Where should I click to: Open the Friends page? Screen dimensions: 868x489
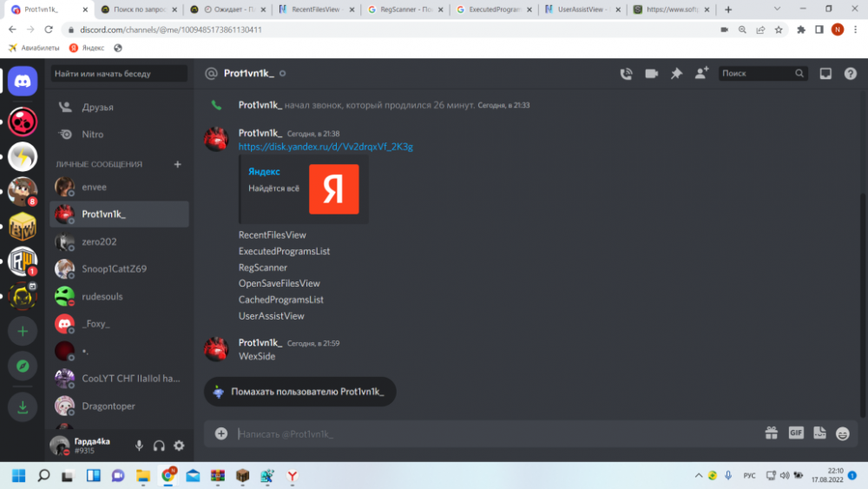pos(120,108)
